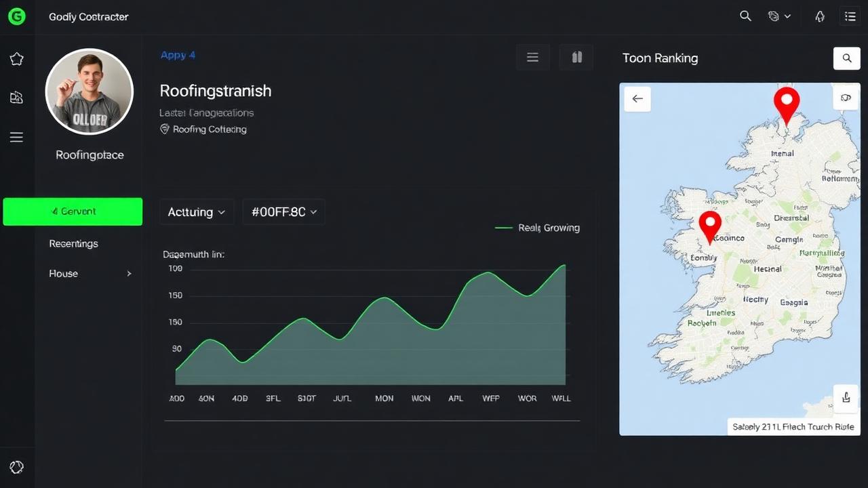Click the map download icon button
This screenshot has height=488, width=868.
coord(846,398)
